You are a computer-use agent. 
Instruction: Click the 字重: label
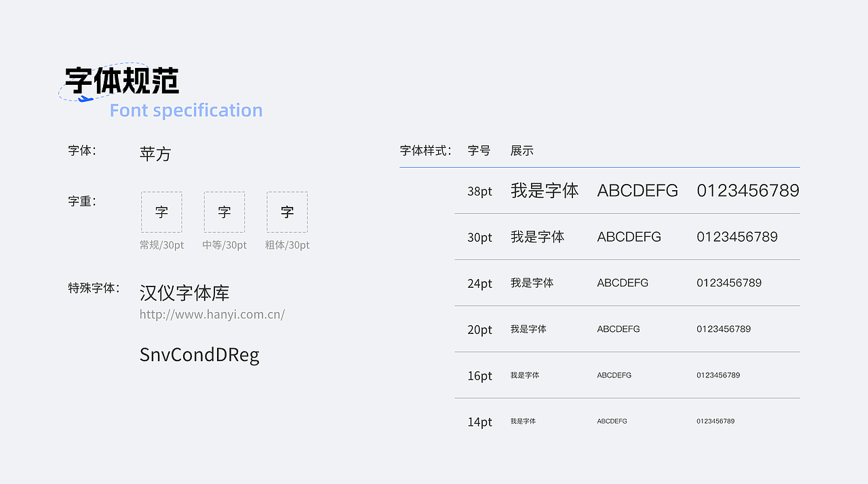tap(82, 202)
